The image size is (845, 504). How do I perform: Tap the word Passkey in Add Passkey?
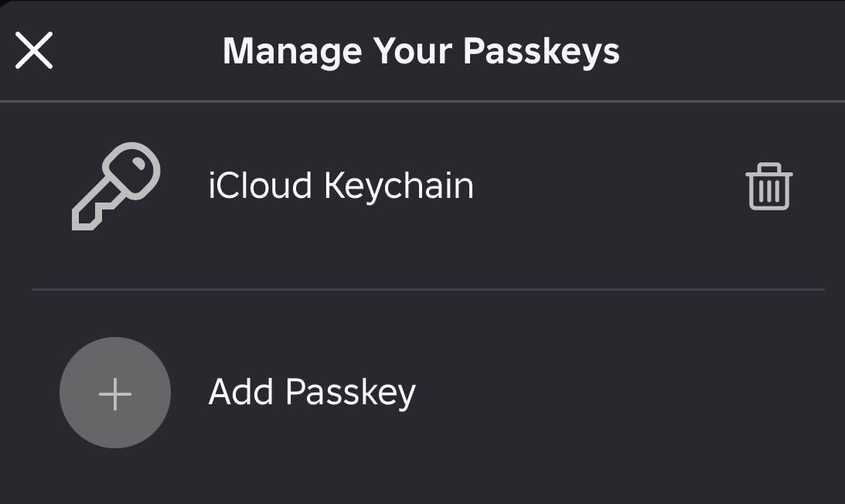[351, 393]
